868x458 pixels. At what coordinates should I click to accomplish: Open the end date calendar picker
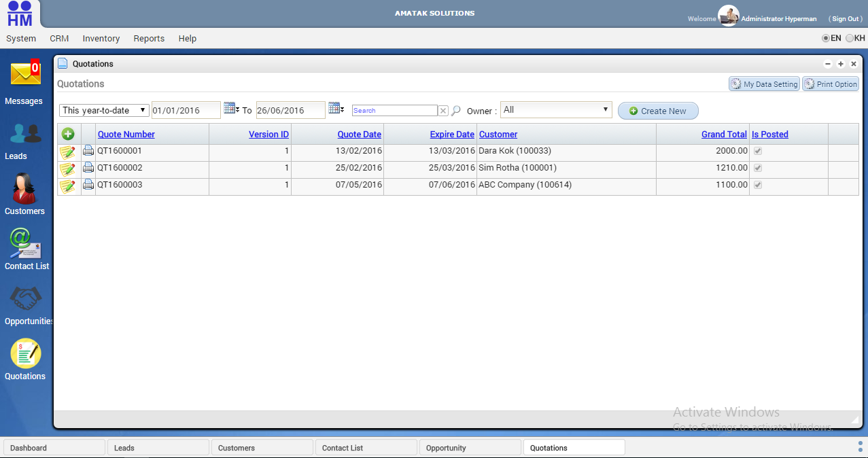(336, 109)
